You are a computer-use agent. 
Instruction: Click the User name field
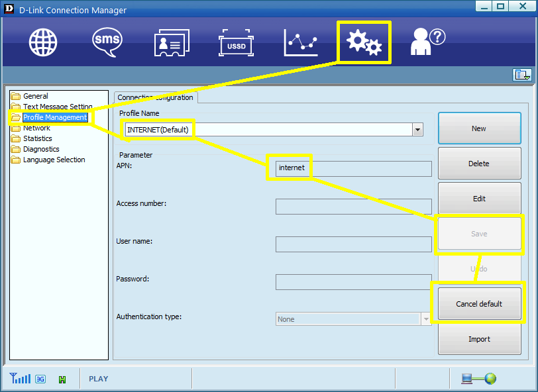coord(353,244)
